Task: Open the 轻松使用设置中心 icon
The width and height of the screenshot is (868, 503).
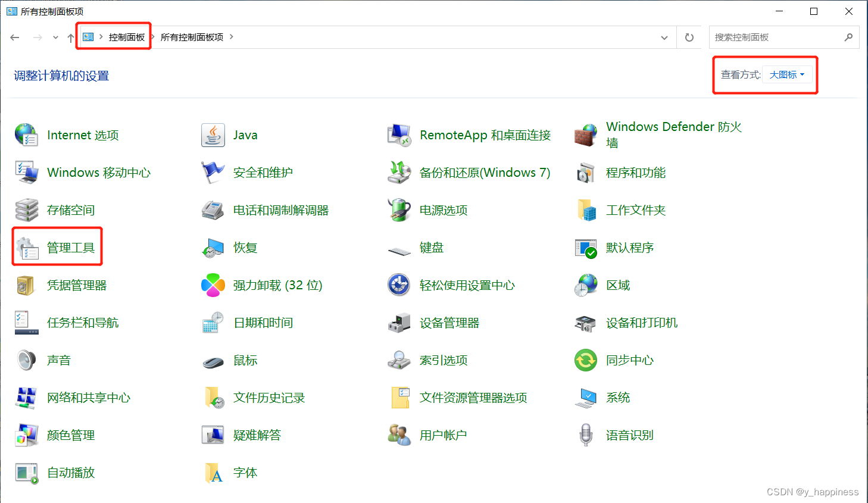Action: coord(399,285)
